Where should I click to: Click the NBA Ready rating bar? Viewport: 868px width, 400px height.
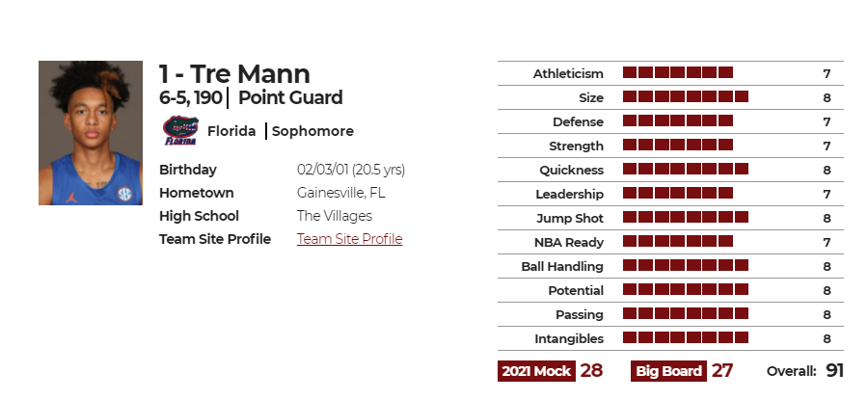tap(678, 241)
